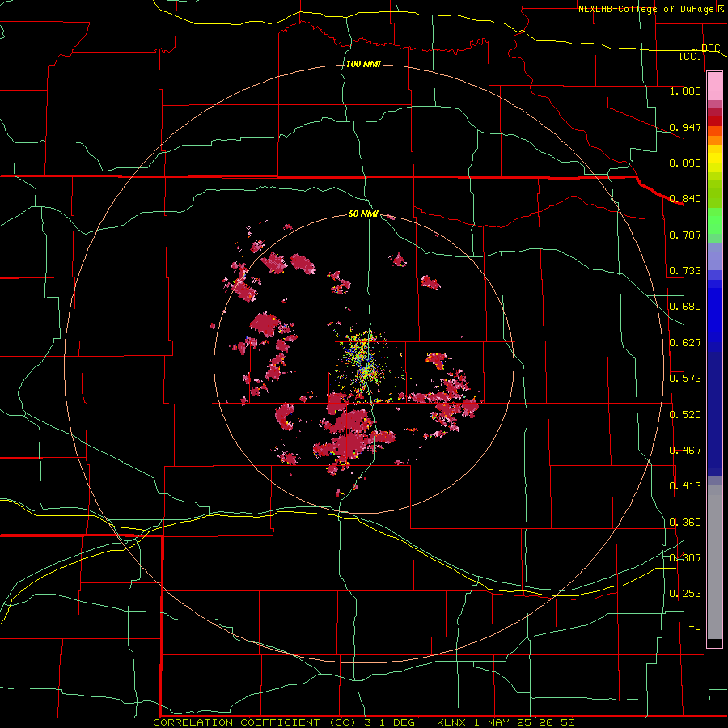This screenshot has width=728, height=728.
Task: Click the 0.573 legend value
Action: coord(685,379)
